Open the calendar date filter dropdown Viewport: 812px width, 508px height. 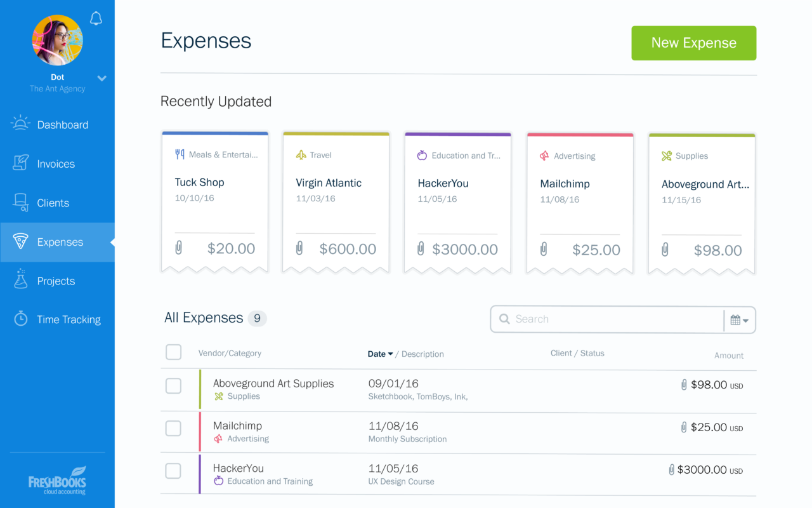coord(739,320)
